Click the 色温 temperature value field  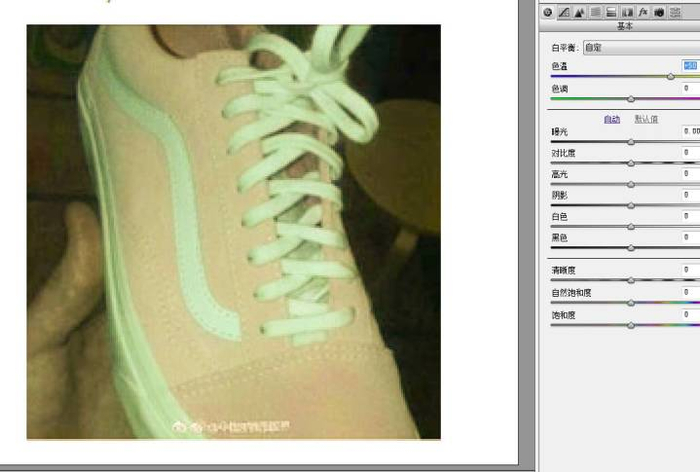tap(691, 66)
